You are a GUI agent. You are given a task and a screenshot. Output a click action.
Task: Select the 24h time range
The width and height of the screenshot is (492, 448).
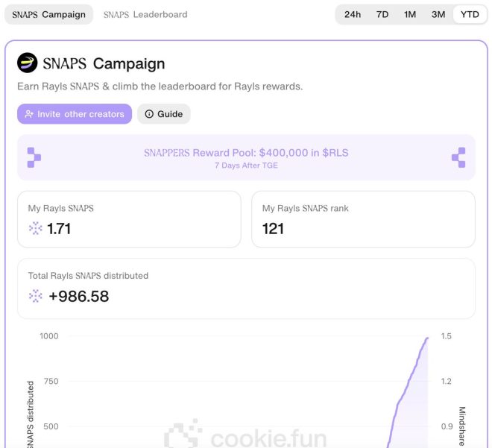(x=353, y=14)
